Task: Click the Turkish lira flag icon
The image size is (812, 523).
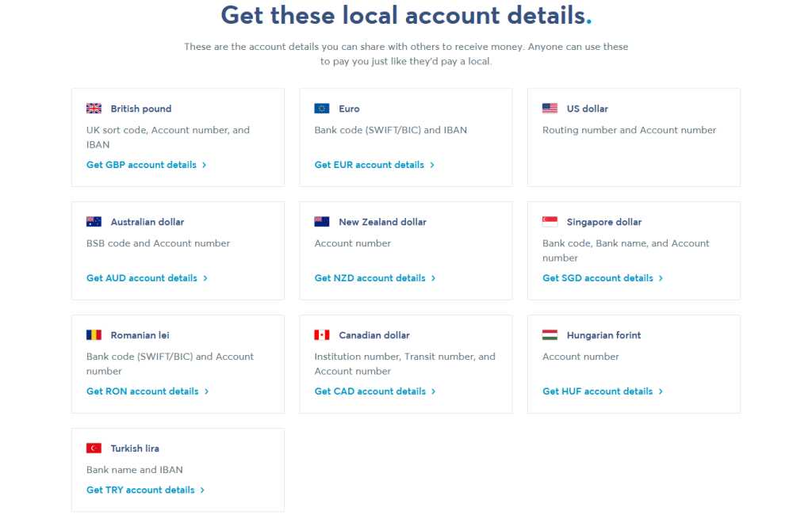Action: tap(94, 449)
